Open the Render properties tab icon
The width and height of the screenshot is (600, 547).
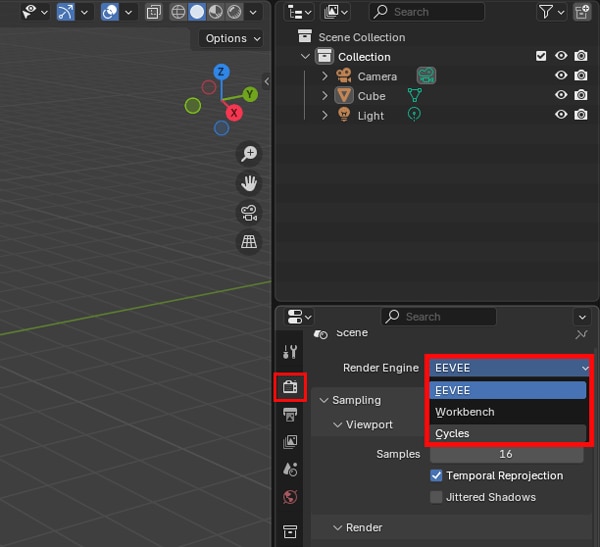point(290,387)
